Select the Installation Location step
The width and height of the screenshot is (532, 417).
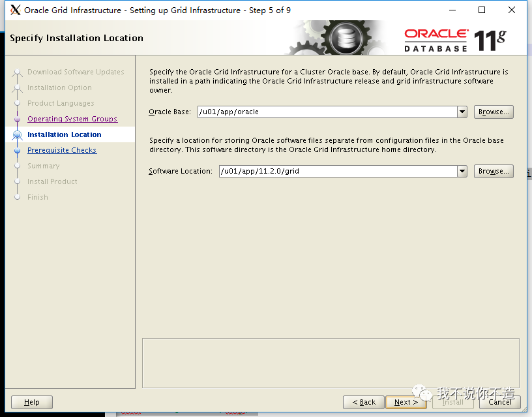click(x=64, y=134)
